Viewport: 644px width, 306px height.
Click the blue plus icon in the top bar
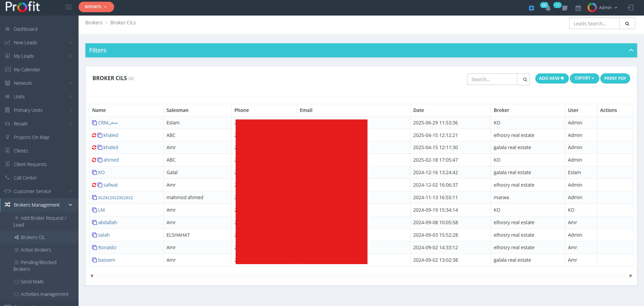coord(531,8)
